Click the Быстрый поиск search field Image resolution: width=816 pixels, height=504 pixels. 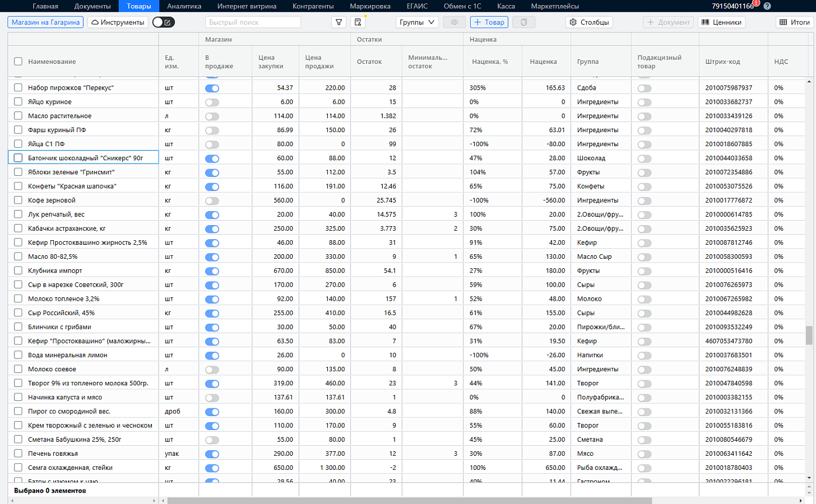click(x=253, y=22)
